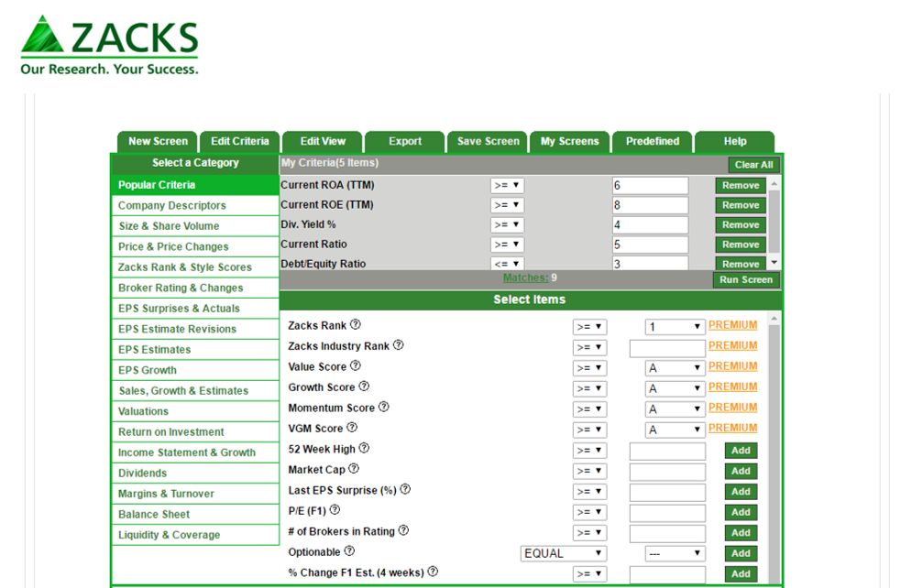The width and height of the screenshot is (912, 588).
Task: Click the Select Items scrollbar thumb
Action: point(775,454)
